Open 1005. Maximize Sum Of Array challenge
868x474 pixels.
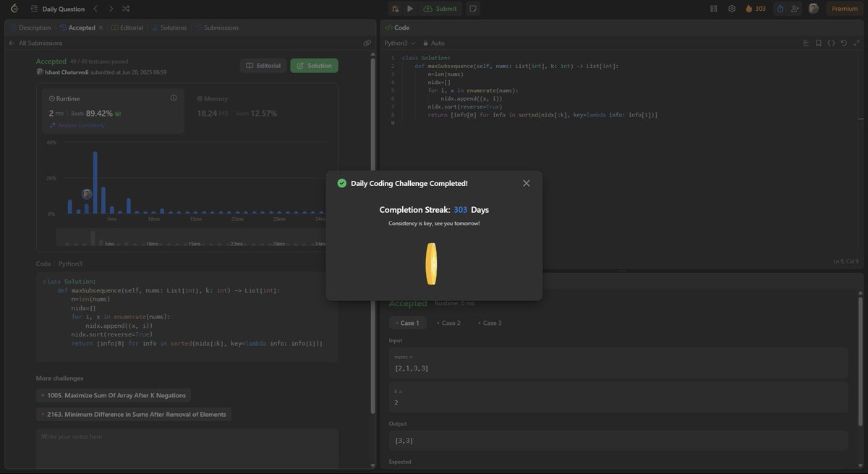tap(114, 395)
